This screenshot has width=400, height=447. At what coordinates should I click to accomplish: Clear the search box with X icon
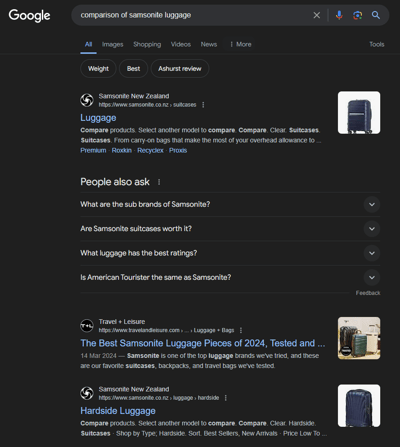click(317, 15)
